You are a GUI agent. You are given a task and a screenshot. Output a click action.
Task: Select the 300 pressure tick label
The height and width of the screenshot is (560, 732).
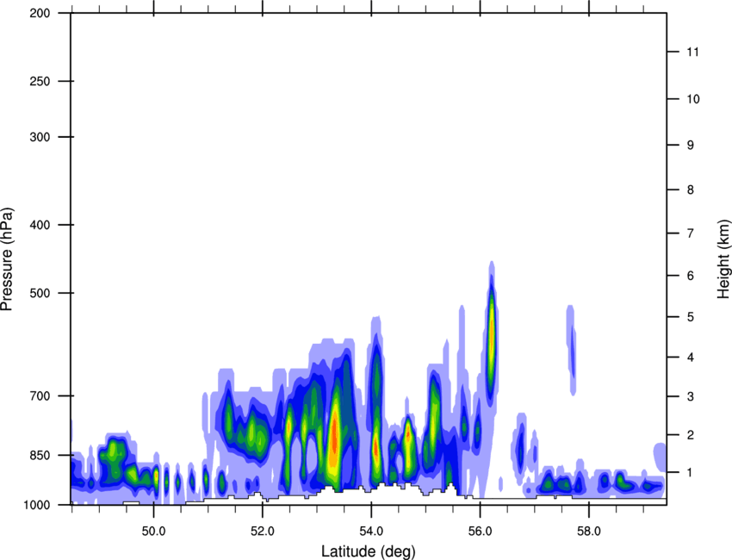coord(40,137)
